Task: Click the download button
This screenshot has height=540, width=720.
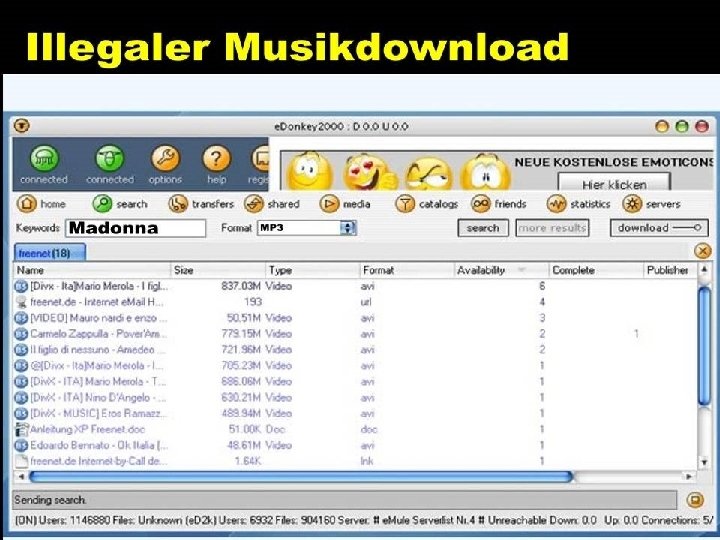Action: click(x=659, y=228)
